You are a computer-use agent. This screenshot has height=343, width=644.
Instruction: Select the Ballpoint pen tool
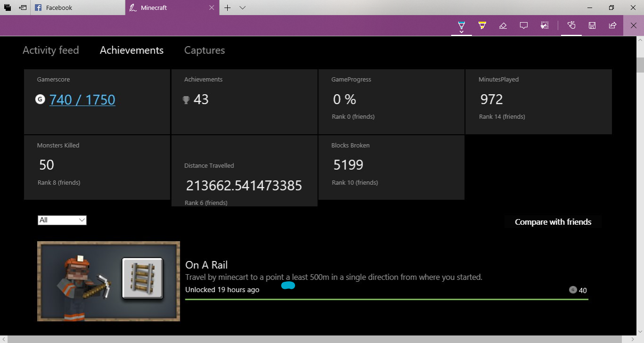click(462, 25)
